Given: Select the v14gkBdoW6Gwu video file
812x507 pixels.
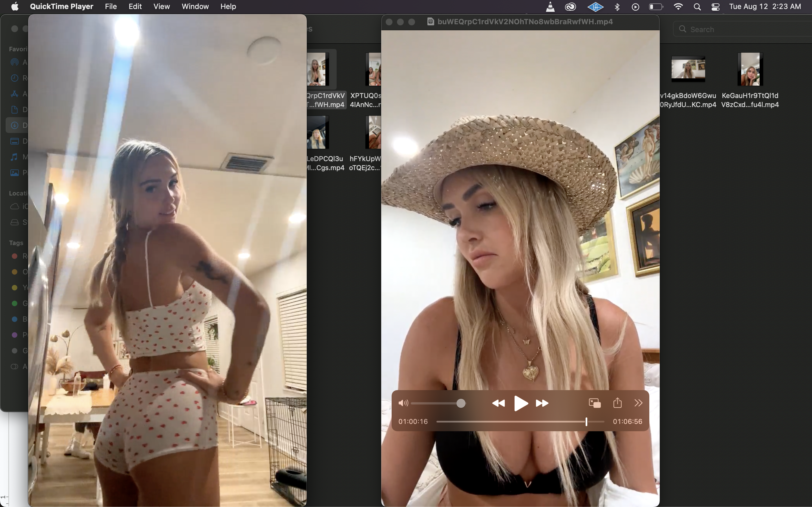Looking at the screenshot, I should tap(688, 69).
